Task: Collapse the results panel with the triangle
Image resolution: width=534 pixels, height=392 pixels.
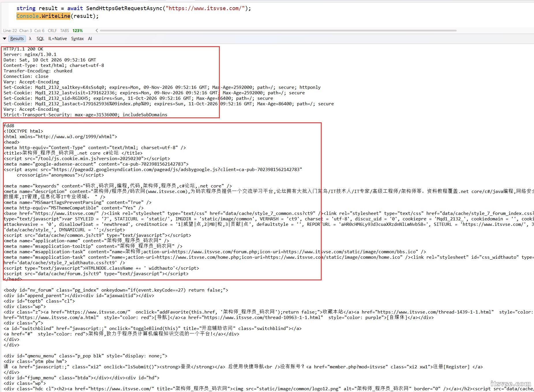Action: pos(4,39)
